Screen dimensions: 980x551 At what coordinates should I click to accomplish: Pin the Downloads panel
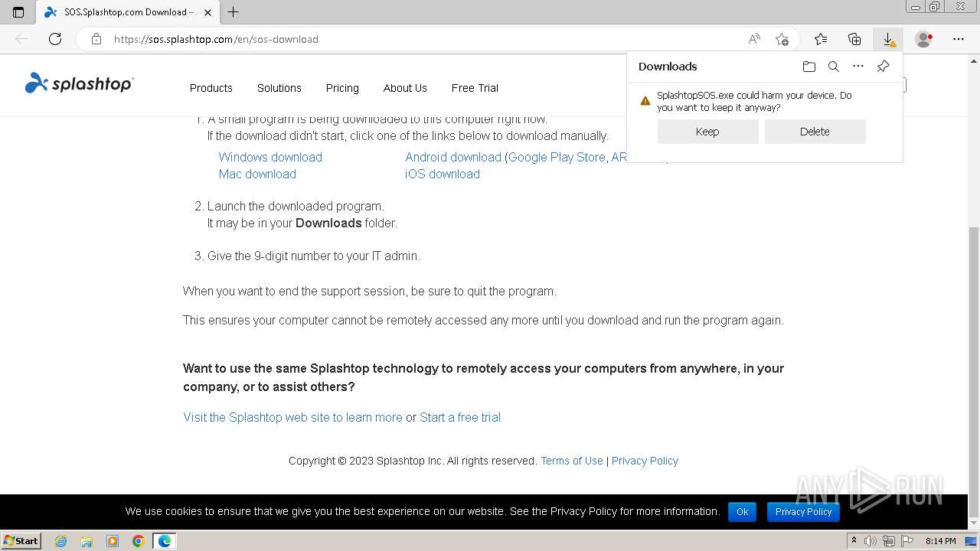[x=883, y=67]
